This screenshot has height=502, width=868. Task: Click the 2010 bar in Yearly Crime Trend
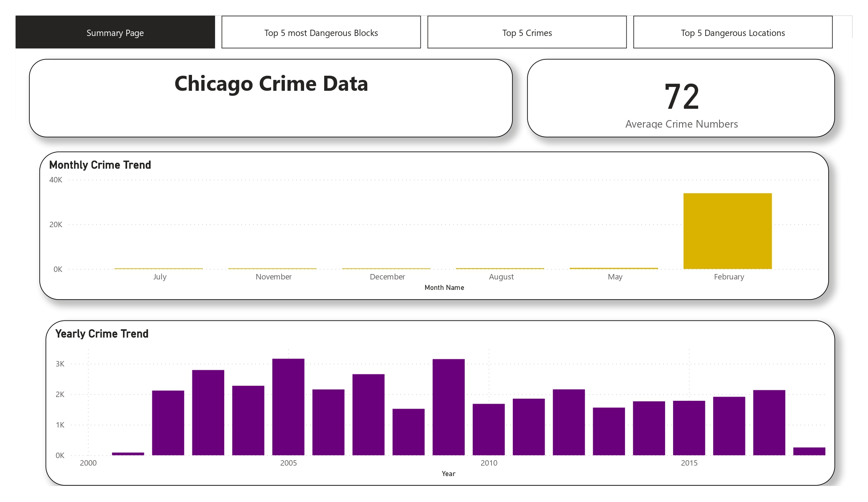[x=489, y=429]
